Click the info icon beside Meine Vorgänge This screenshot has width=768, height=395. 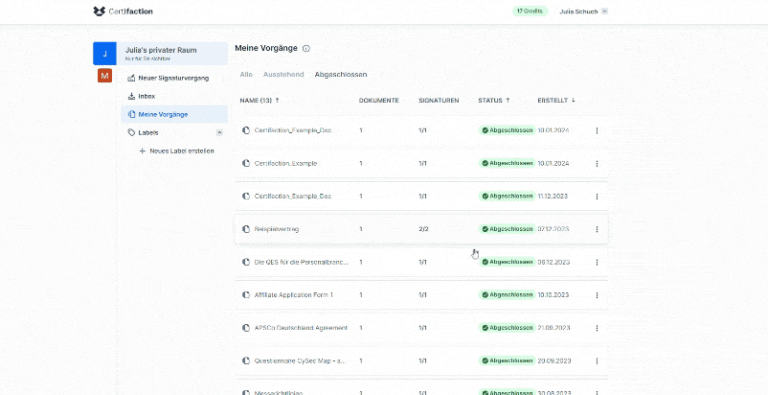(306, 49)
